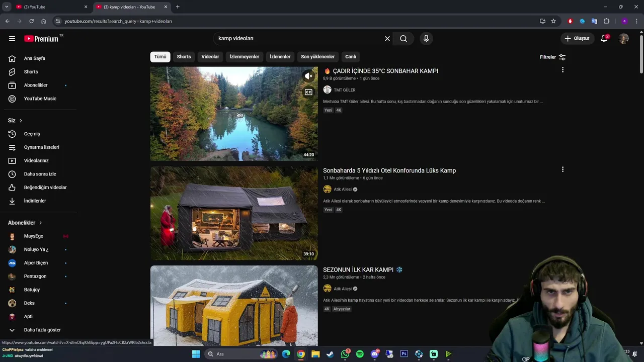The height and width of the screenshot is (362, 644).
Task: Select the İzlenmeyenler filter chip
Action: click(x=245, y=57)
